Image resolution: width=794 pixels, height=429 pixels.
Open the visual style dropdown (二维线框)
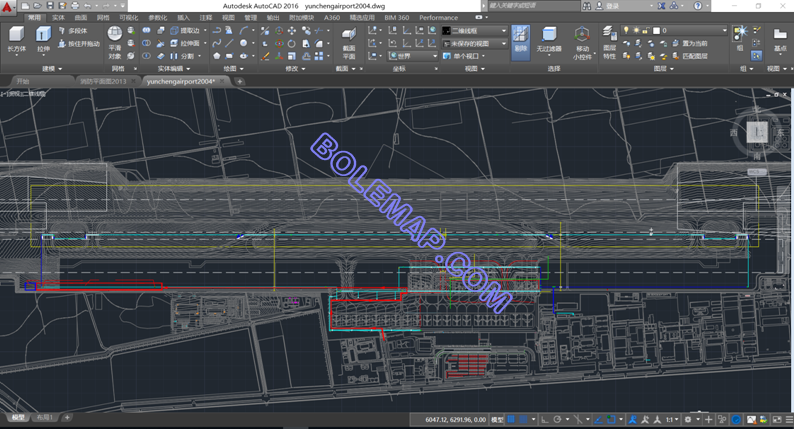pyautogui.click(x=474, y=31)
